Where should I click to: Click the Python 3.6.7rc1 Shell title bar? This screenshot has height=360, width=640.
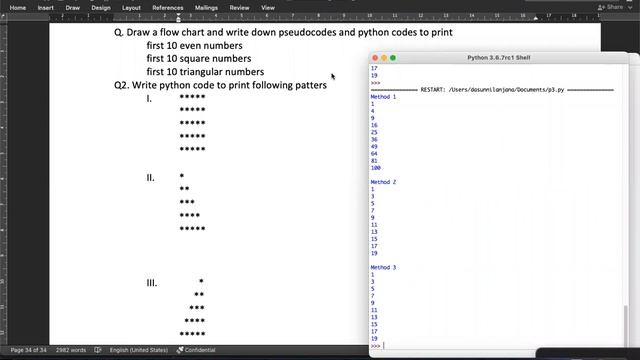point(499,58)
